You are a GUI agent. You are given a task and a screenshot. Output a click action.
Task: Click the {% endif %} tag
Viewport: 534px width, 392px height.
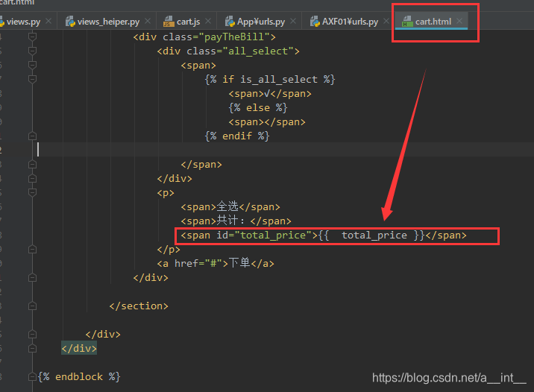237,136
